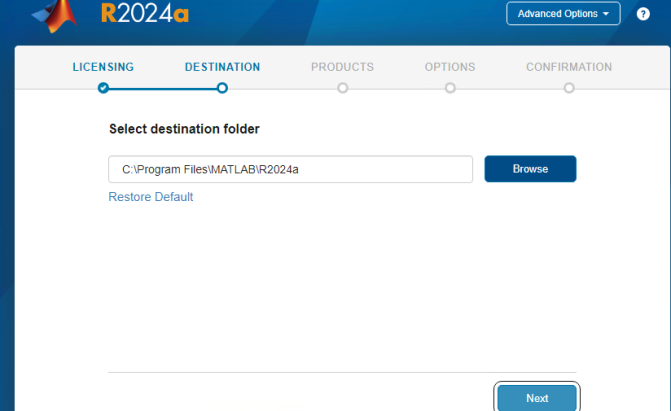The height and width of the screenshot is (411, 671).
Task: Click the Select destination folder heading
Action: click(184, 129)
